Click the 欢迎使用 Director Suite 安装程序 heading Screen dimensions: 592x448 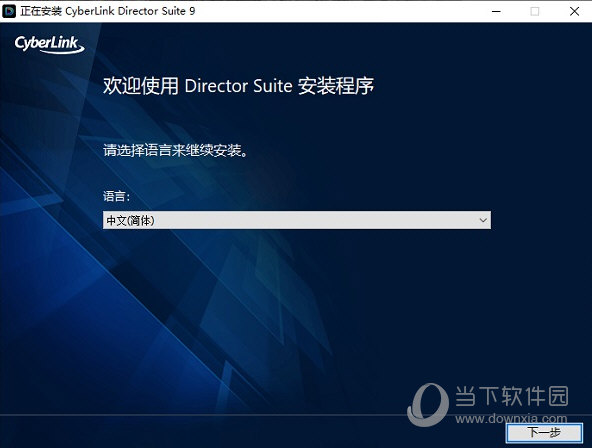239,86
